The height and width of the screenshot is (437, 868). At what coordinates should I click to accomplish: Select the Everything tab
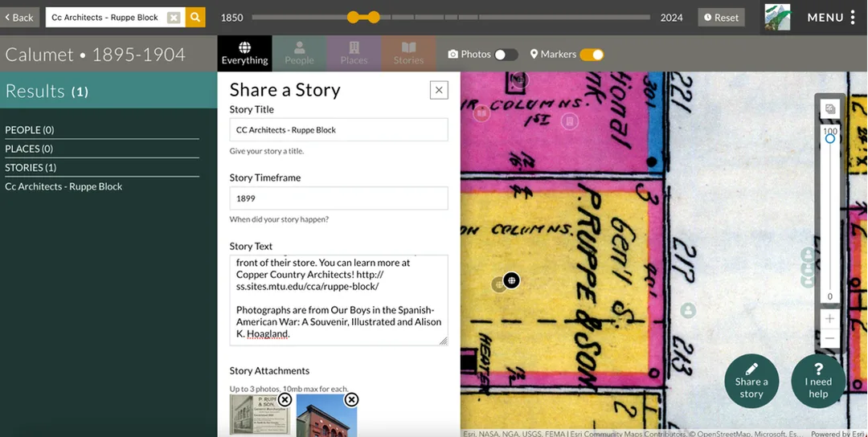[244, 54]
